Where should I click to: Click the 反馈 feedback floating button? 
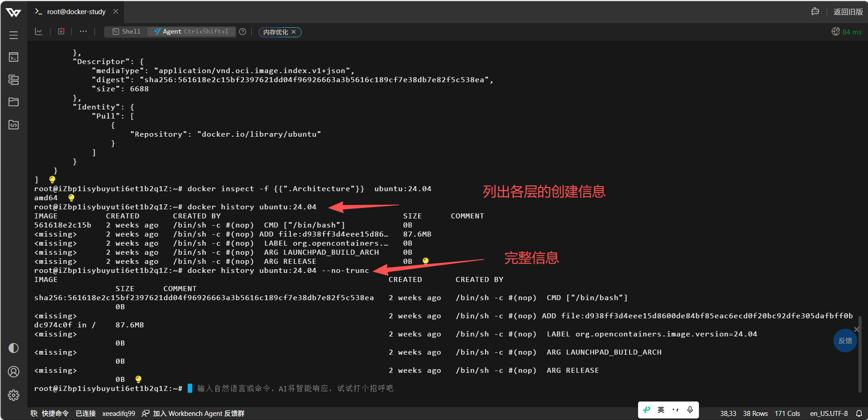(845, 341)
